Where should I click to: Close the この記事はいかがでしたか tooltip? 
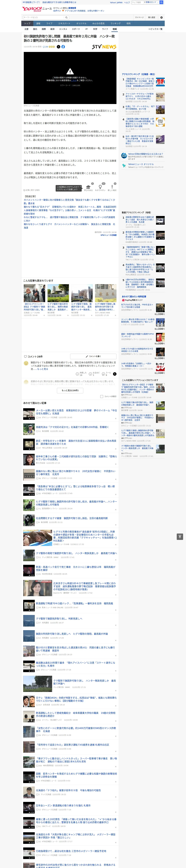pyautogui.click(x=80, y=187)
